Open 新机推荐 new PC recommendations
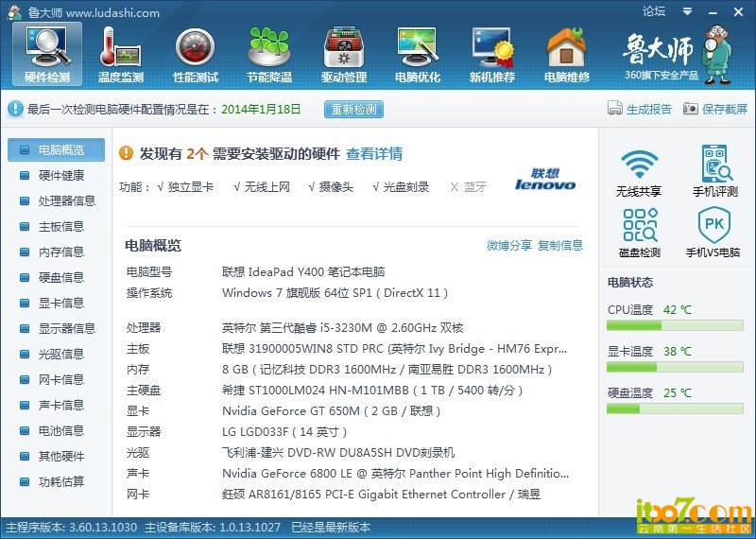The height and width of the screenshot is (539, 756). pyautogui.click(x=491, y=55)
